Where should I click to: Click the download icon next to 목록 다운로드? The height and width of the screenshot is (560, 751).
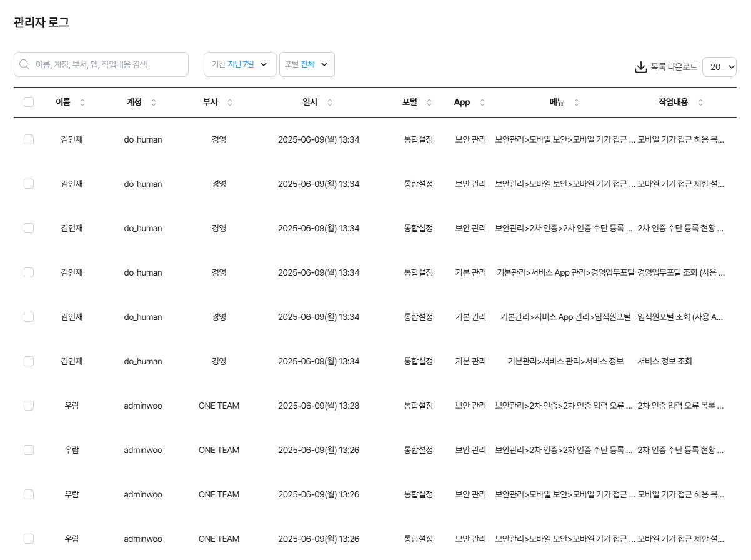(x=640, y=67)
